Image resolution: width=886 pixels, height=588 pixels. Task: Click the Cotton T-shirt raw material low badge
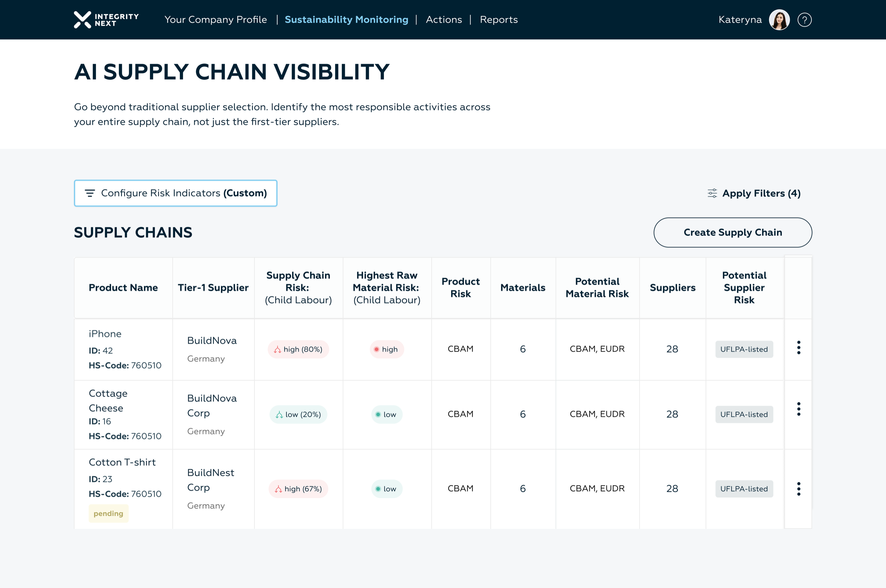[x=387, y=489]
